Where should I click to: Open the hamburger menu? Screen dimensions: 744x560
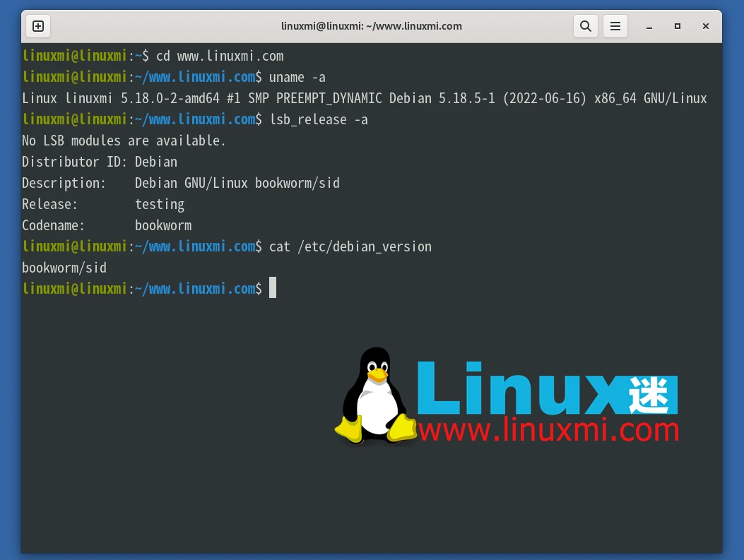click(615, 26)
